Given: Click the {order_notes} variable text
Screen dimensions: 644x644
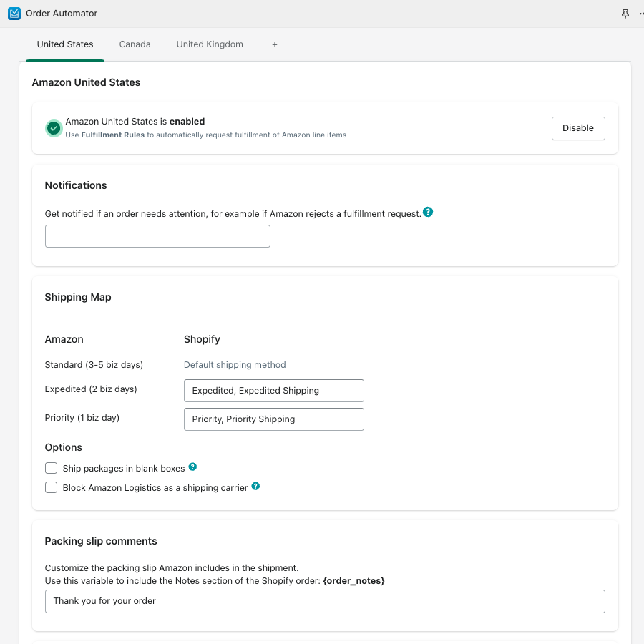Looking at the screenshot, I should click(x=354, y=581).
